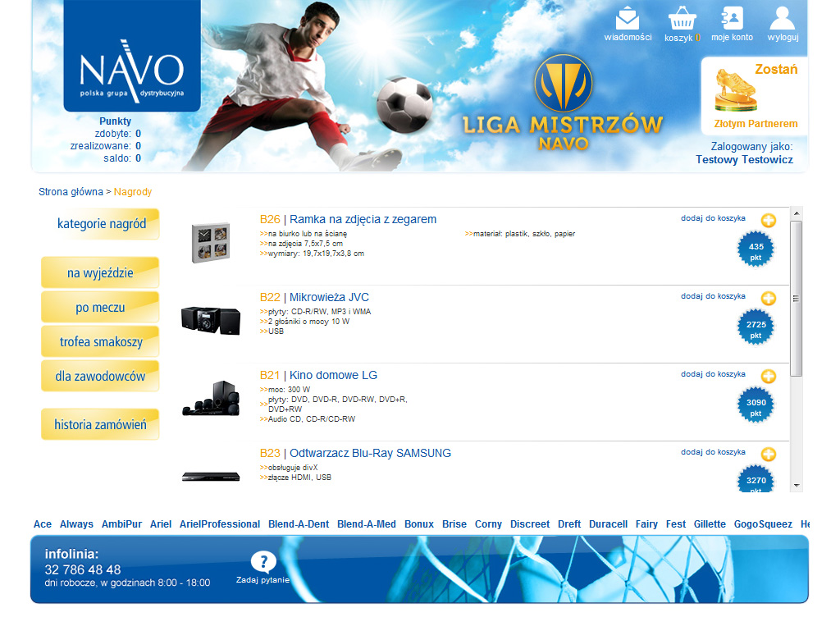Open the Always brand link

tap(76, 524)
